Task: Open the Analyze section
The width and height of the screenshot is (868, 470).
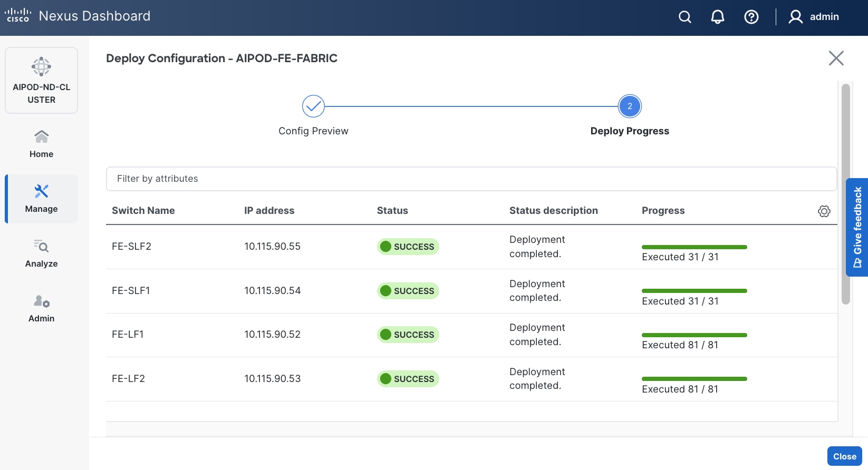Action: tap(41, 253)
